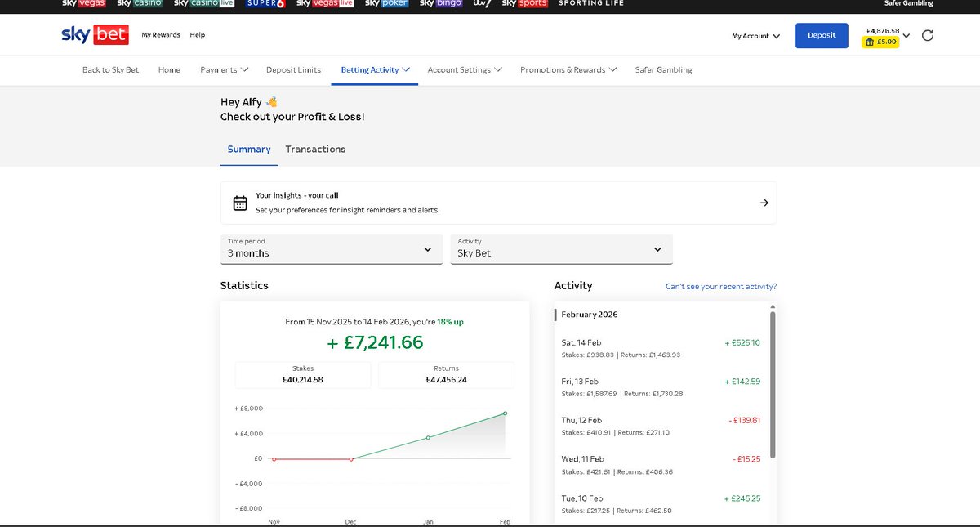
Task: Click the Returns £47,456.24 box
Action: (x=447, y=375)
